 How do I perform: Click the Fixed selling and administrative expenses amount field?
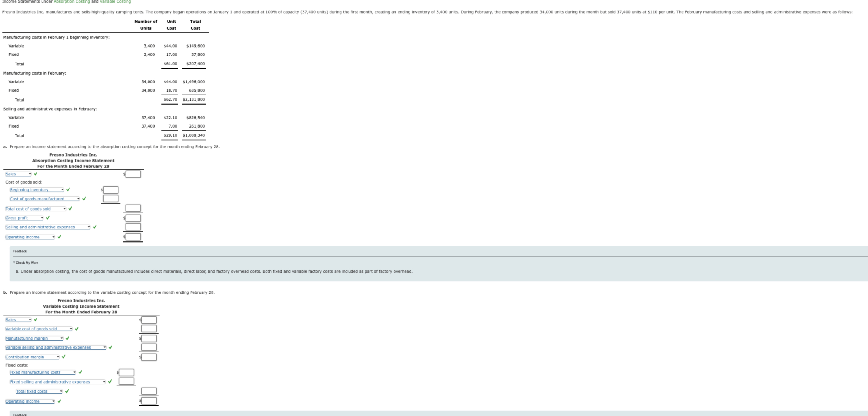(126, 381)
